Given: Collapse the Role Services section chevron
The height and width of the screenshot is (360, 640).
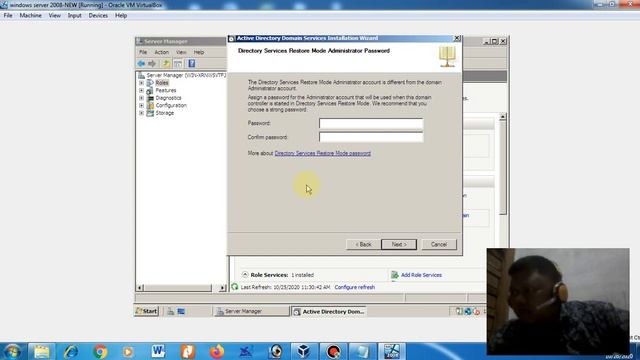Looking at the screenshot, I should click(245, 275).
